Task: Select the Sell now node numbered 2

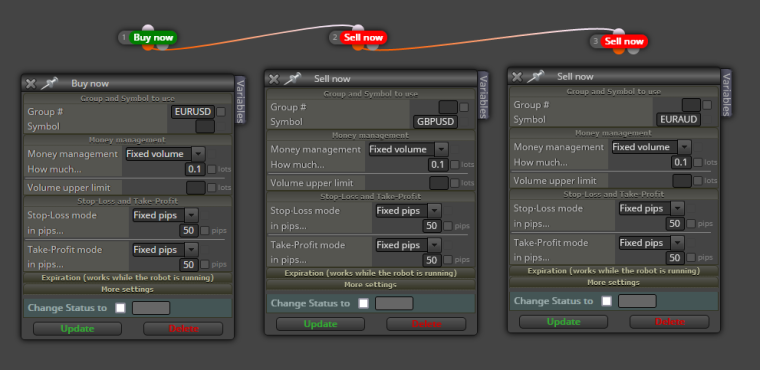Action: click(x=363, y=37)
